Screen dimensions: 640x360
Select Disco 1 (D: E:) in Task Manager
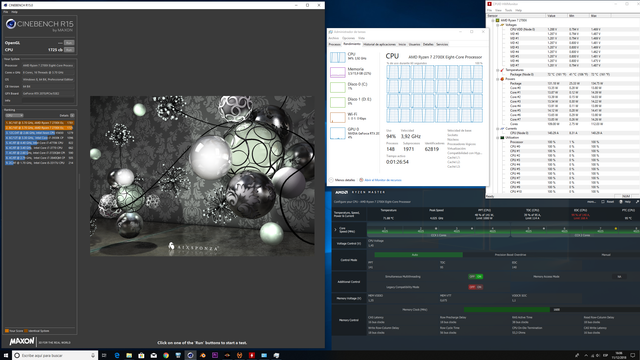click(353, 102)
